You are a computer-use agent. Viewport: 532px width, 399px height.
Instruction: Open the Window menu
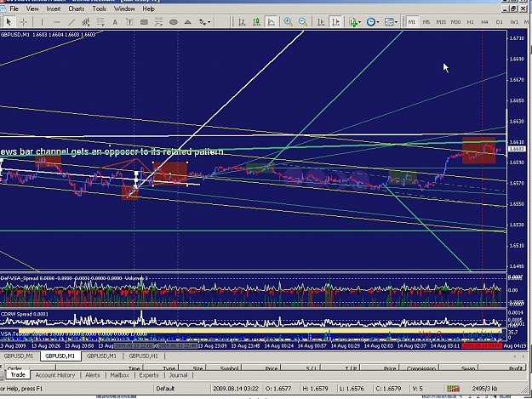(x=124, y=9)
